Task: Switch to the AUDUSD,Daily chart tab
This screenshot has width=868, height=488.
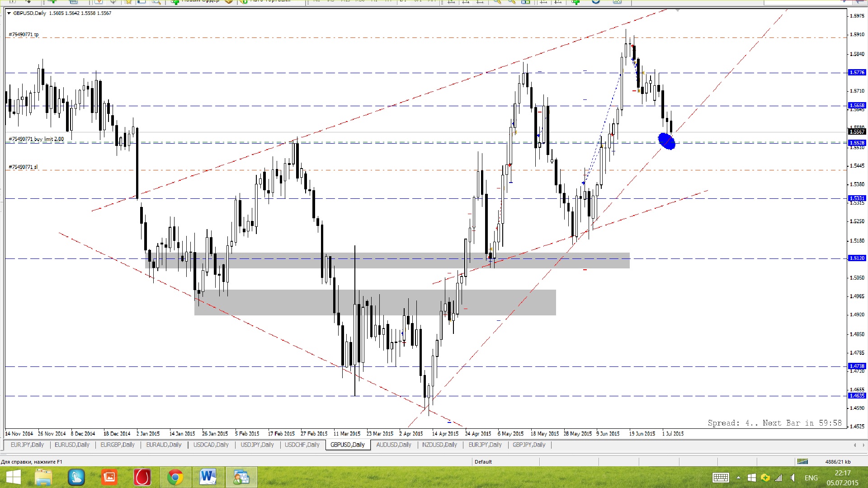Action: click(x=394, y=445)
